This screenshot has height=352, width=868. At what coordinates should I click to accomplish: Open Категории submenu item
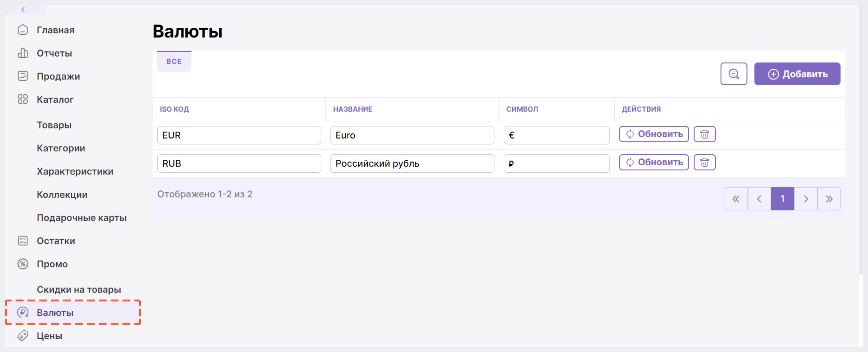coord(61,148)
